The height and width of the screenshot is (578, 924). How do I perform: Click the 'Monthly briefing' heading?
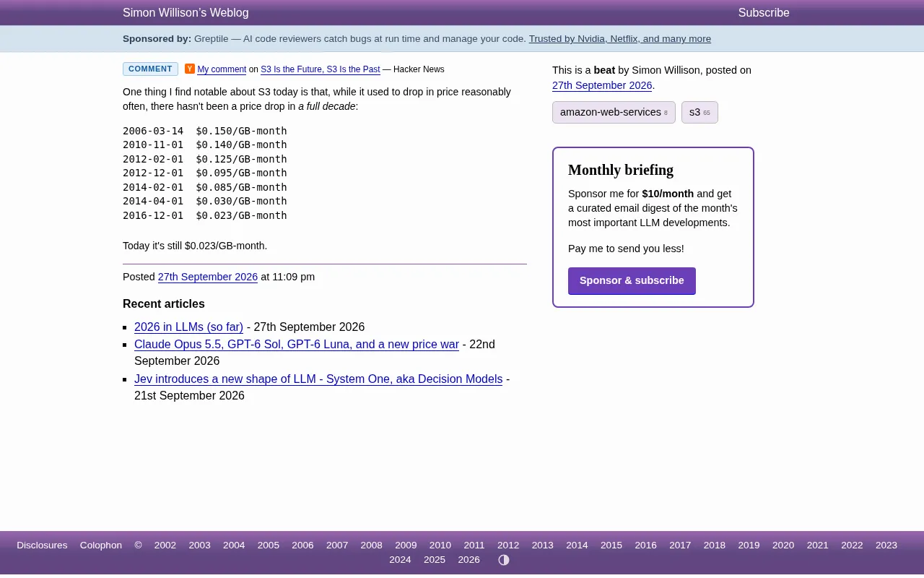621,170
